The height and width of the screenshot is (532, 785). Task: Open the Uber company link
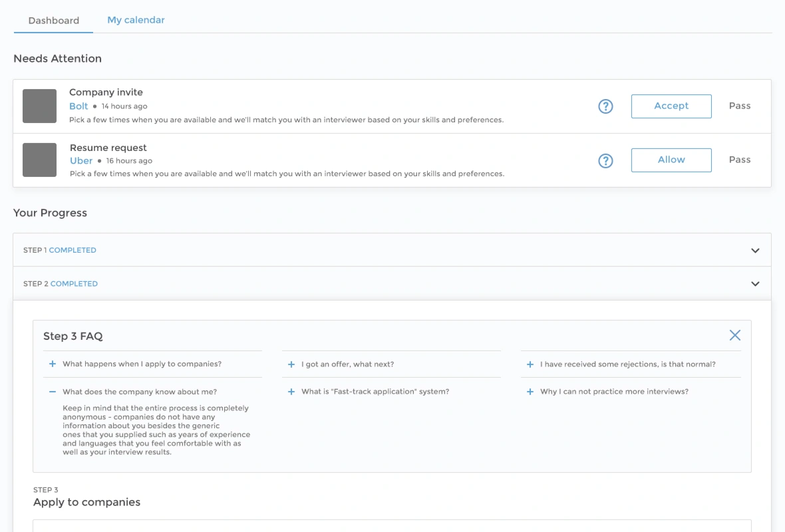click(81, 161)
